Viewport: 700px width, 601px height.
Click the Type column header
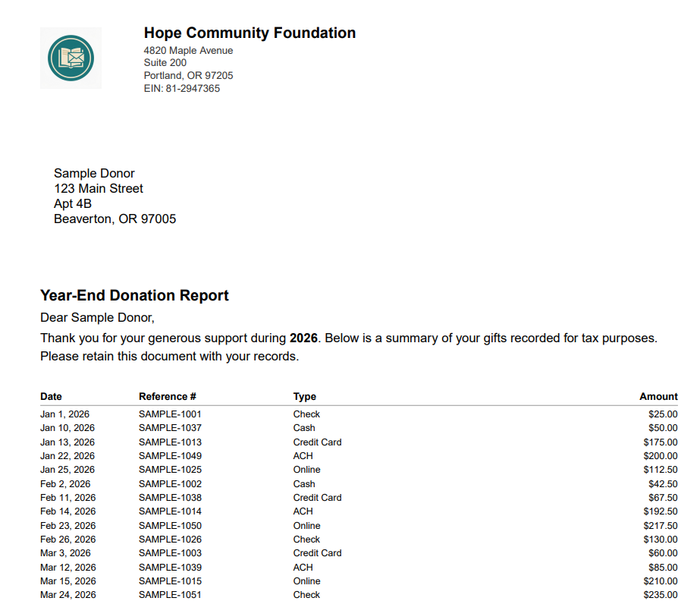click(x=304, y=396)
